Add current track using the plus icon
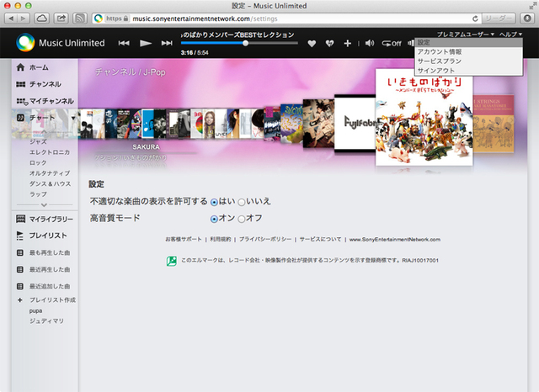 coord(348,43)
